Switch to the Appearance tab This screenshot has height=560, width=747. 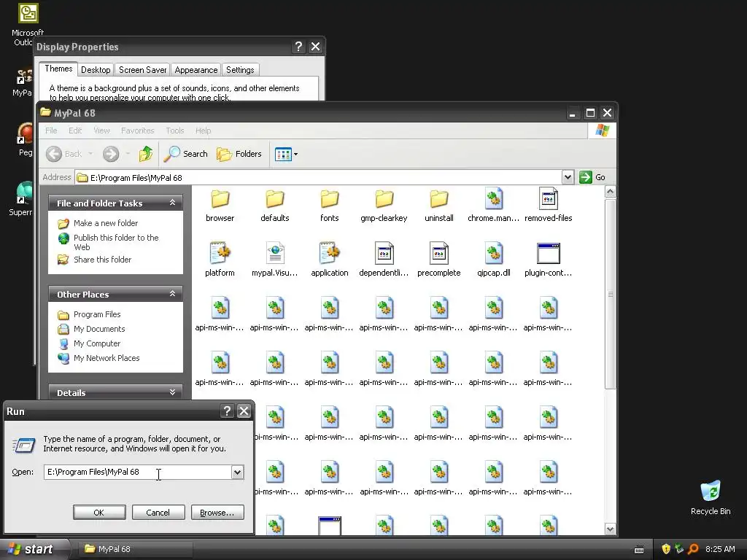[x=196, y=70]
